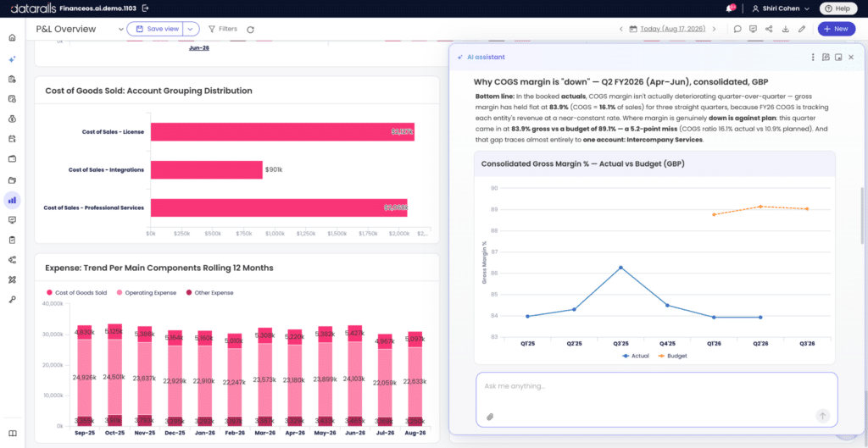Click the share icon in toolbar
Screen dimensions: 868x448
point(769,30)
